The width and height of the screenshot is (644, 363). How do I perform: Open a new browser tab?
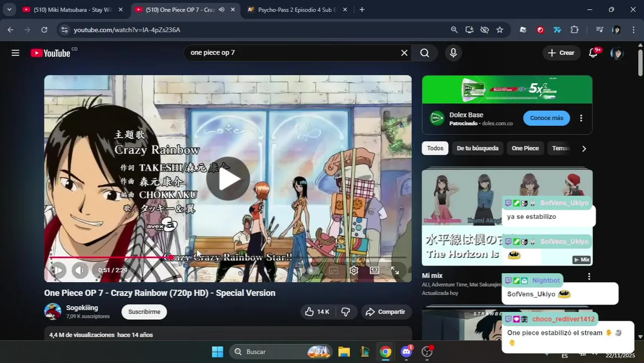362,10
